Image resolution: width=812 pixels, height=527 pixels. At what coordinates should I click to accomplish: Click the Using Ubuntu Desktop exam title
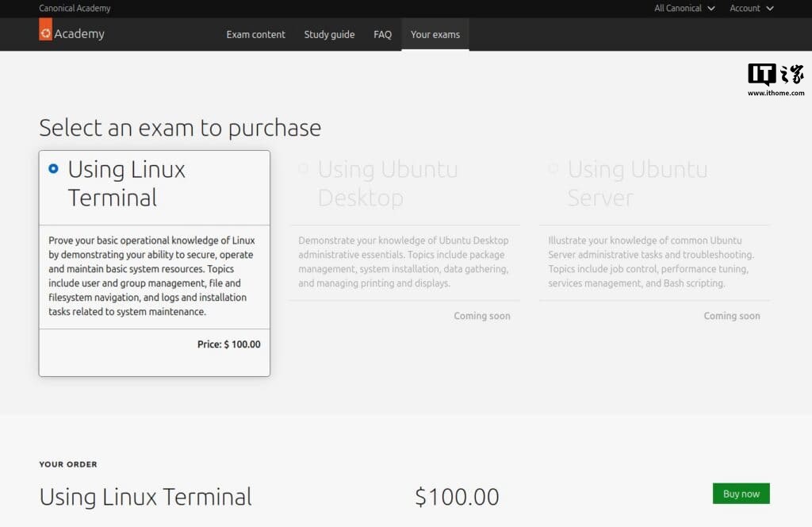tap(387, 183)
